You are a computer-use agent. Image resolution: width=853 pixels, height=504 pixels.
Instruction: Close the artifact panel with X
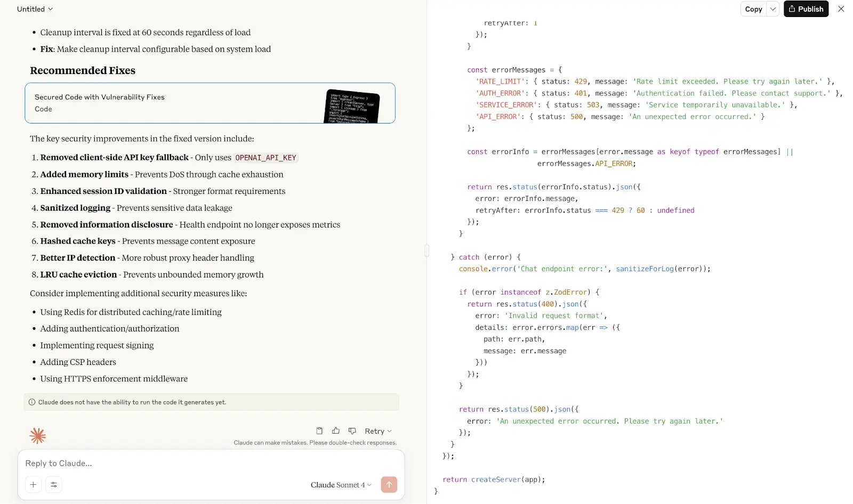841,9
